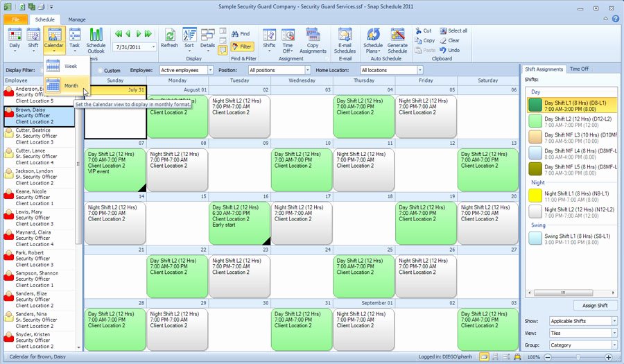The image size is (624, 364).
Task: Click Cut in the Clipboard group
Action: pos(423,31)
